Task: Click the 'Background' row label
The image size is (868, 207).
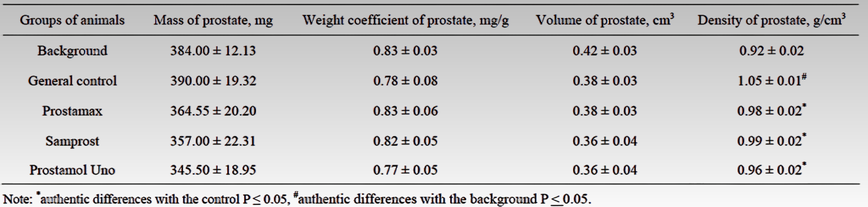Action: point(72,51)
